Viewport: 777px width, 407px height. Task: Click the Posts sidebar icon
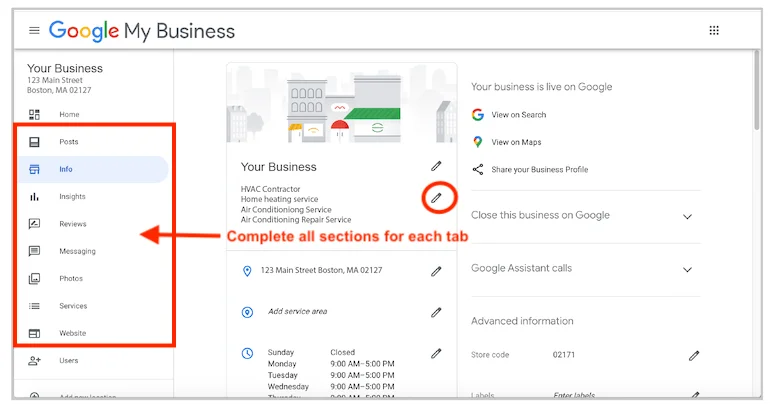(x=34, y=142)
